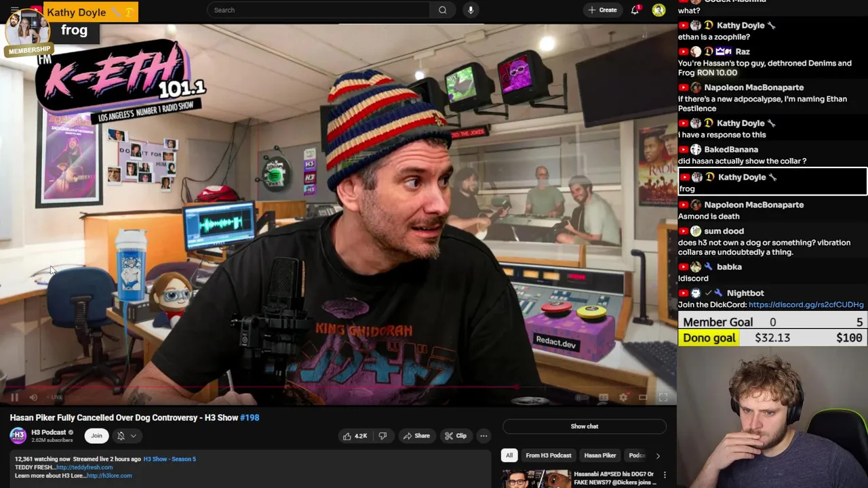
Task: Toggle the autoplay switch in the player
Action: (x=581, y=397)
